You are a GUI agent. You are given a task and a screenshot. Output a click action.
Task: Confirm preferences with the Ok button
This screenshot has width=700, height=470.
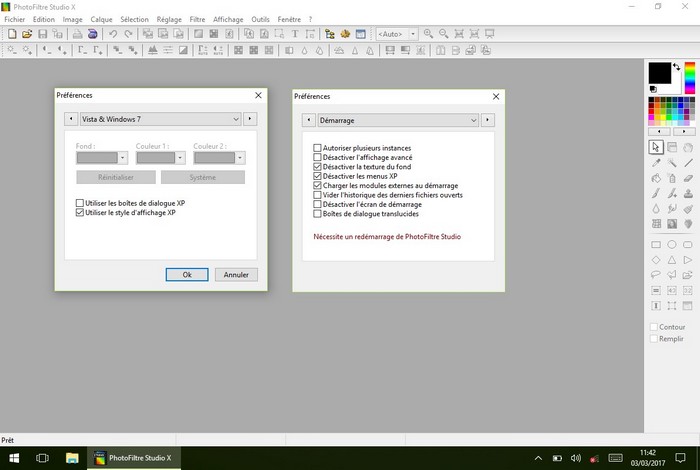[x=187, y=275]
